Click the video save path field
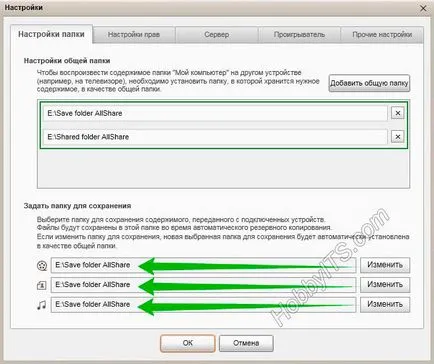The height and width of the screenshot is (364, 434). point(203,265)
